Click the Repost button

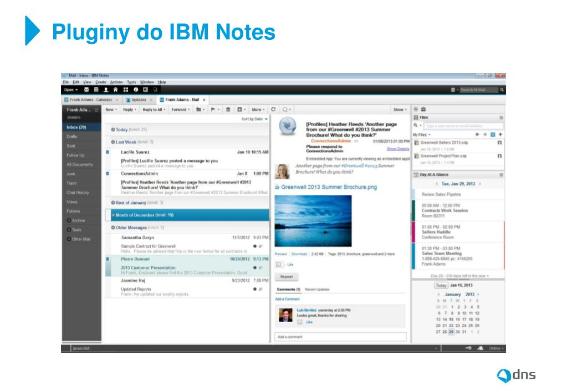click(287, 276)
